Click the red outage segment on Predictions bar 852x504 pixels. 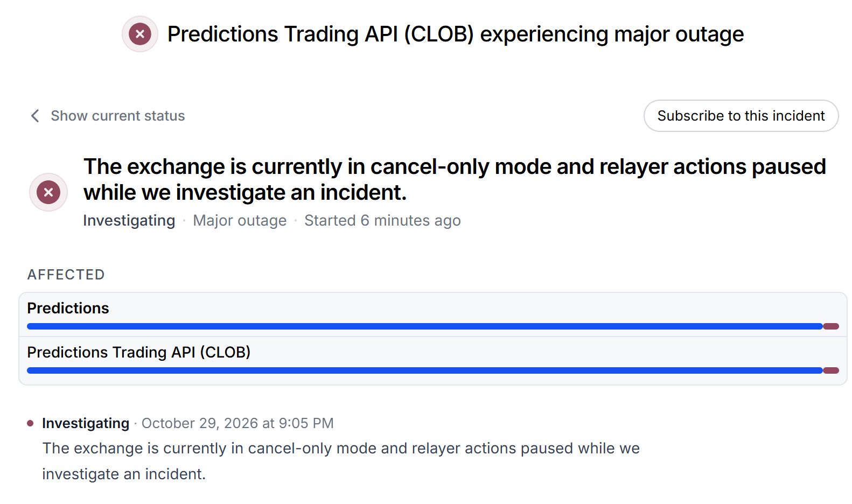[x=831, y=326]
